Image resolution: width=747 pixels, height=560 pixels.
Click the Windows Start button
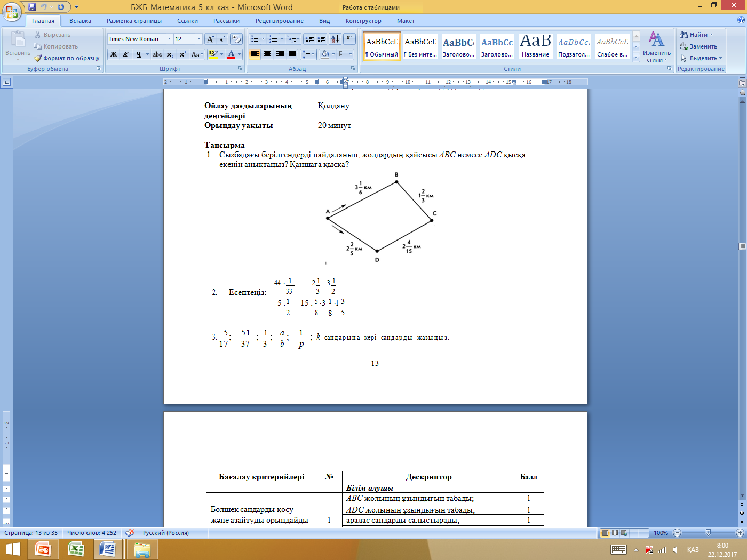coord(13,549)
